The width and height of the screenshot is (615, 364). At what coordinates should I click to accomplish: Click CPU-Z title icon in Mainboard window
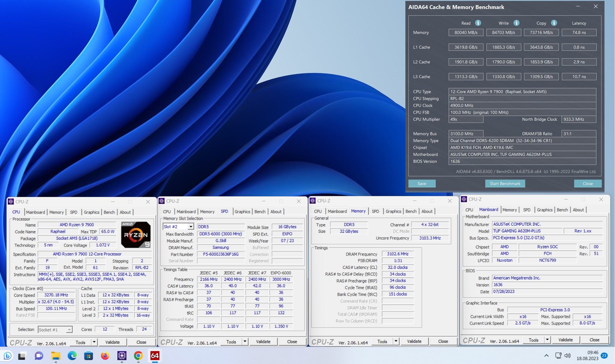[464, 199]
